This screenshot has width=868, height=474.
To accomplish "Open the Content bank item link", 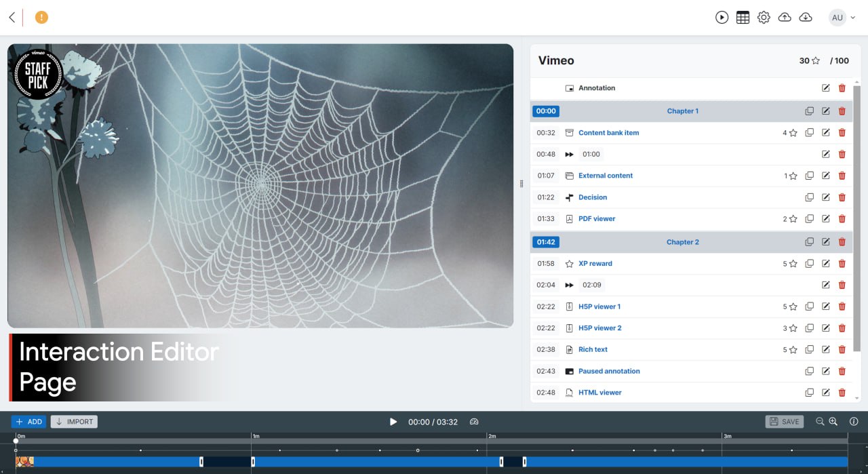I will click(608, 133).
